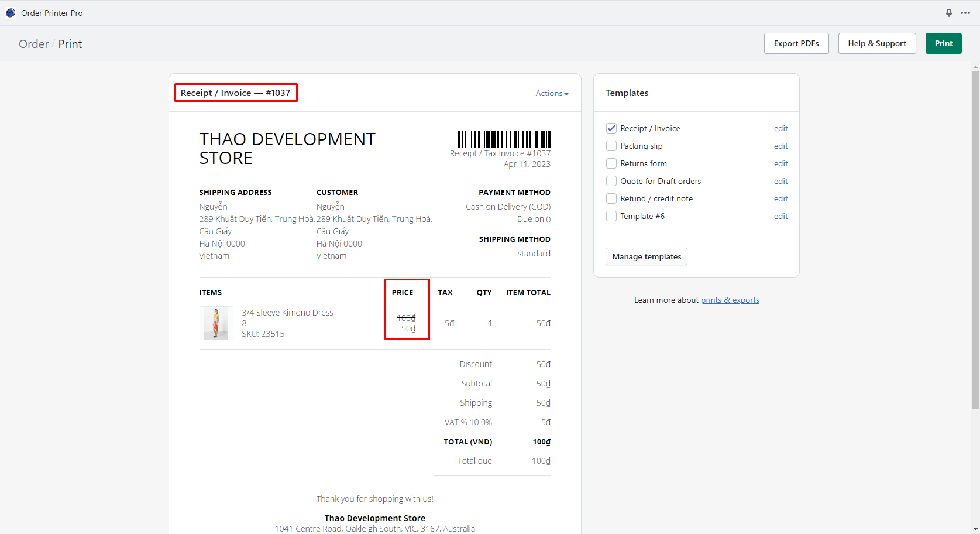Open the three-dot more options menu
The width and height of the screenshot is (980, 534).
[x=965, y=13]
